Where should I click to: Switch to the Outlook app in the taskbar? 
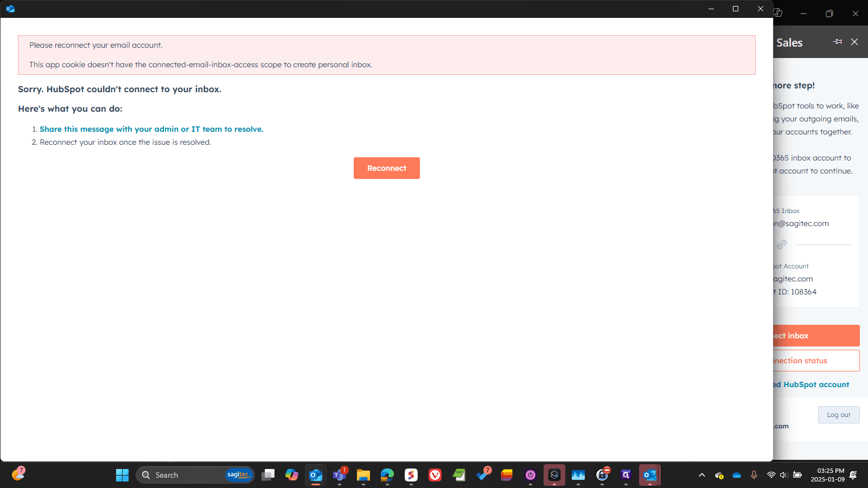coord(316,475)
